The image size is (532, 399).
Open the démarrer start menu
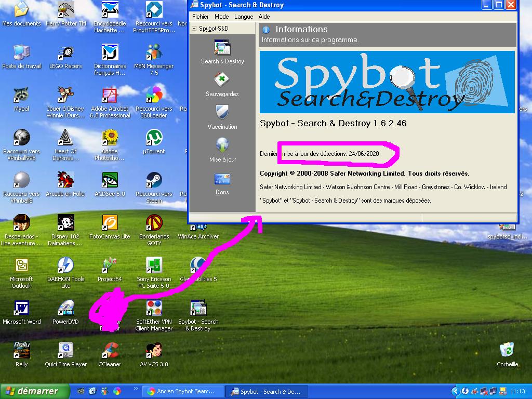click(35, 391)
